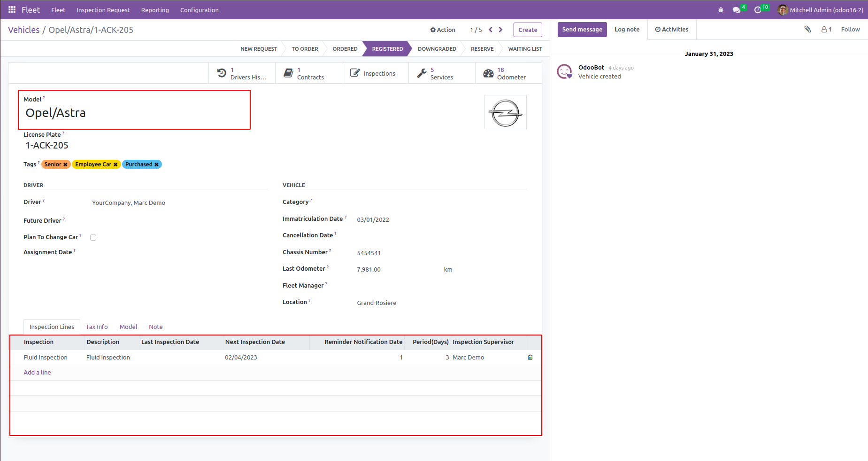The height and width of the screenshot is (461, 868).
Task: Set status to WAITING LIST
Action: pyautogui.click(x=525, y=49)
